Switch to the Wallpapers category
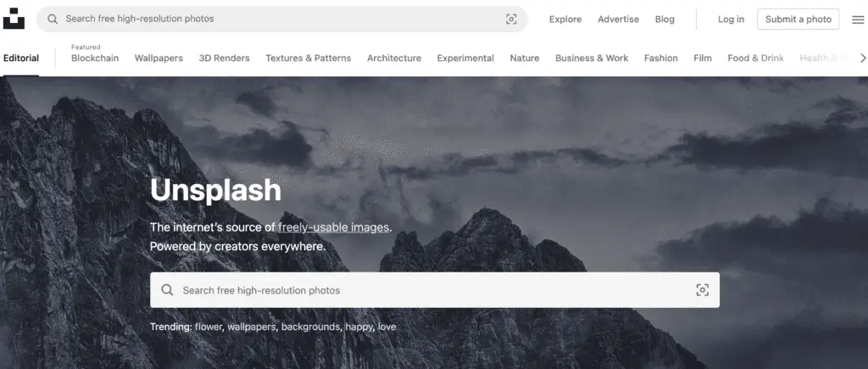The height and width of the screenshot is (369, 868). (x=159, y=59)
